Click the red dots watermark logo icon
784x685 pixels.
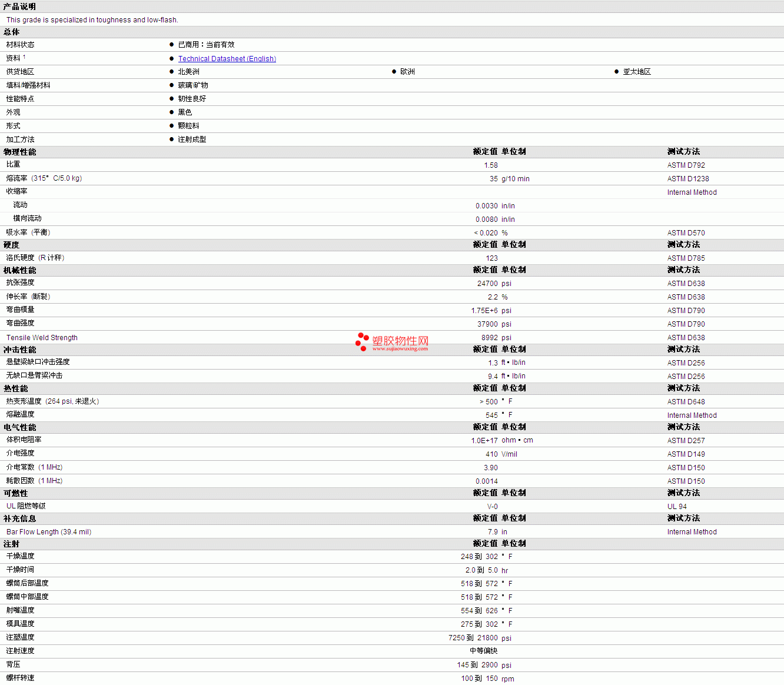coord(361,341)
